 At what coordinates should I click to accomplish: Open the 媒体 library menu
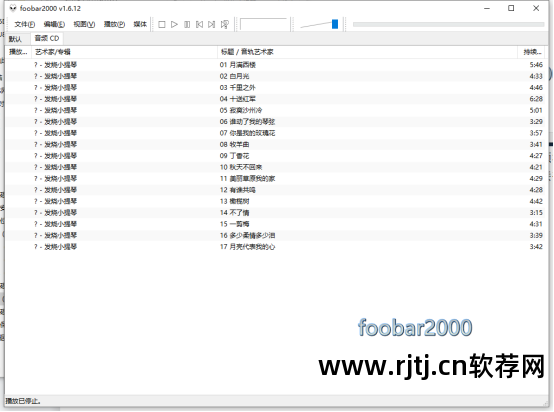[140, 24]
